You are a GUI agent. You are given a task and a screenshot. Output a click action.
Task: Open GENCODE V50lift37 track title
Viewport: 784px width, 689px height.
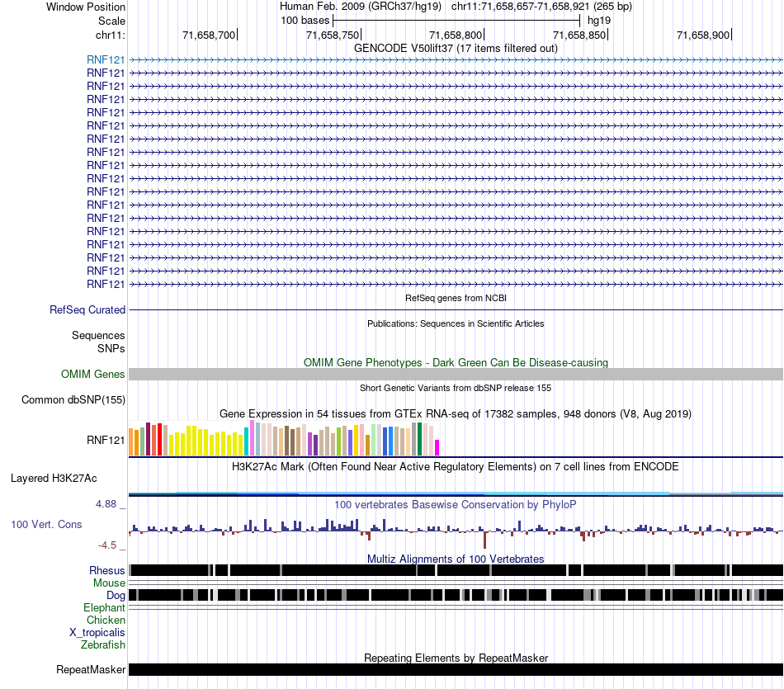(456, 49)
